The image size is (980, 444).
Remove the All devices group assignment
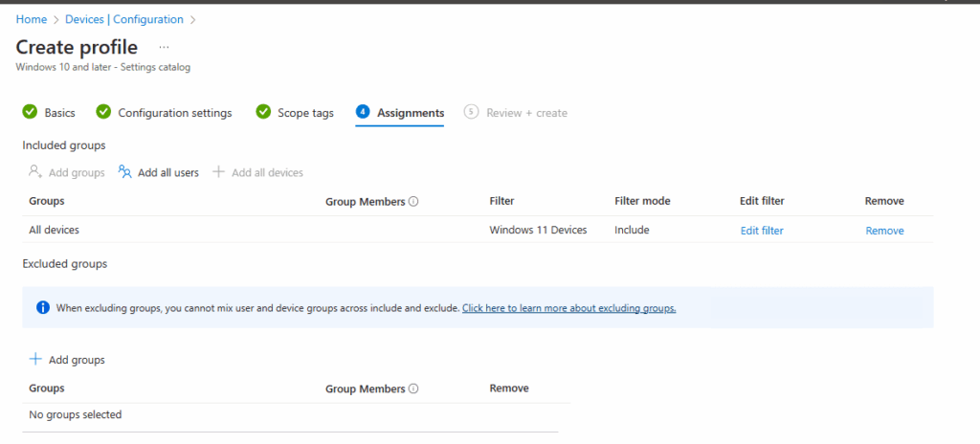click(x=884, y=231)
